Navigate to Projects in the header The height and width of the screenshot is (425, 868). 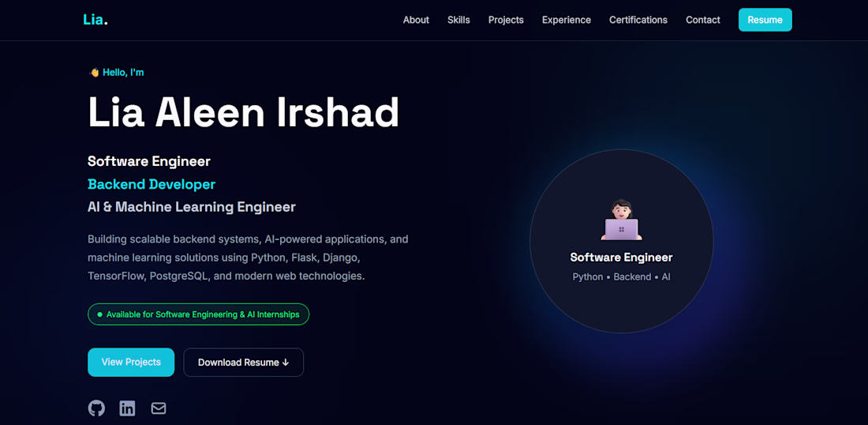[506, 20]
